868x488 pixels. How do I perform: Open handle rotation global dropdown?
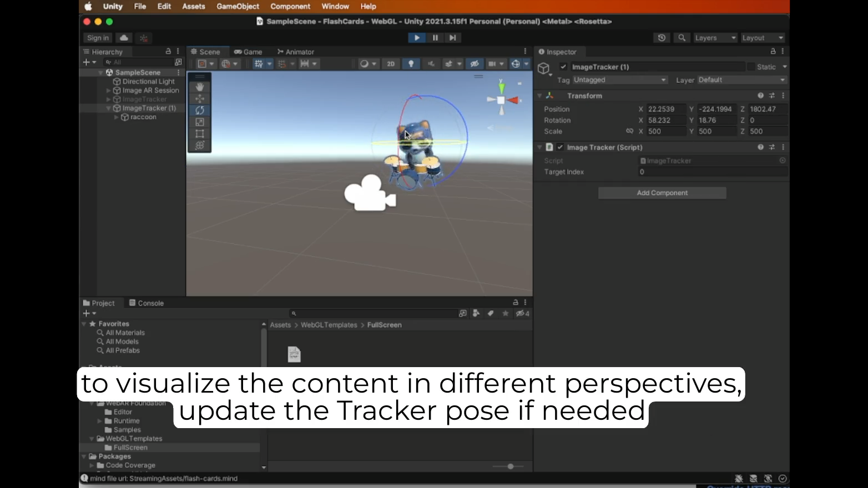(229, 64)
